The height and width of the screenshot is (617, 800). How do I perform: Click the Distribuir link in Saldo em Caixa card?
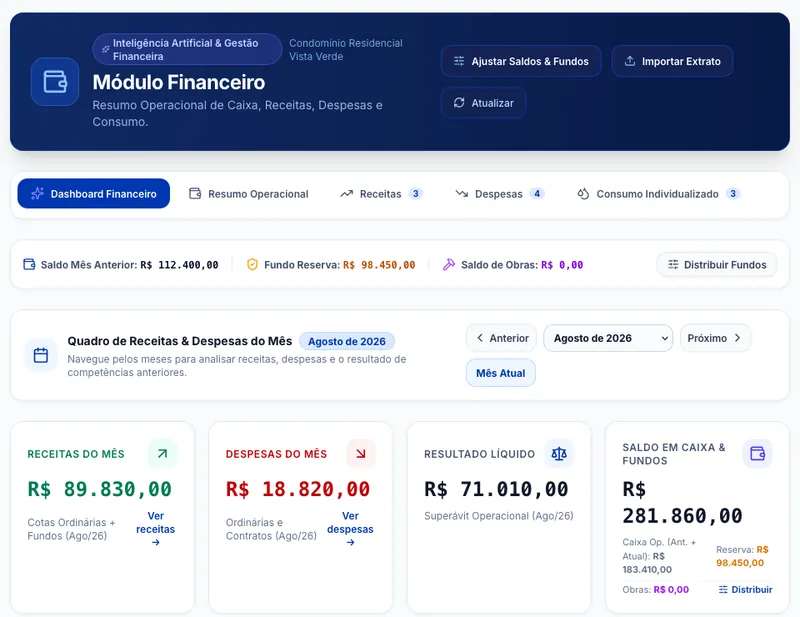(x=745, y=589)
